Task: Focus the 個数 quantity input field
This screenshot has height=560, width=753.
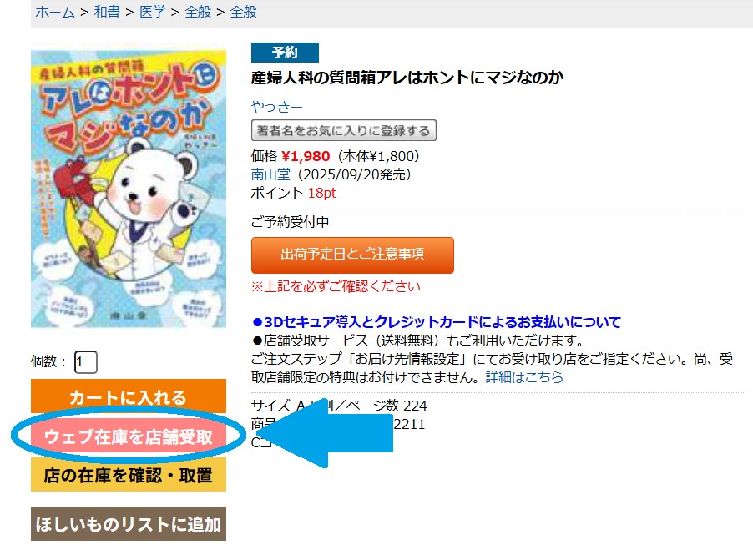Action: tap(85, 361)
